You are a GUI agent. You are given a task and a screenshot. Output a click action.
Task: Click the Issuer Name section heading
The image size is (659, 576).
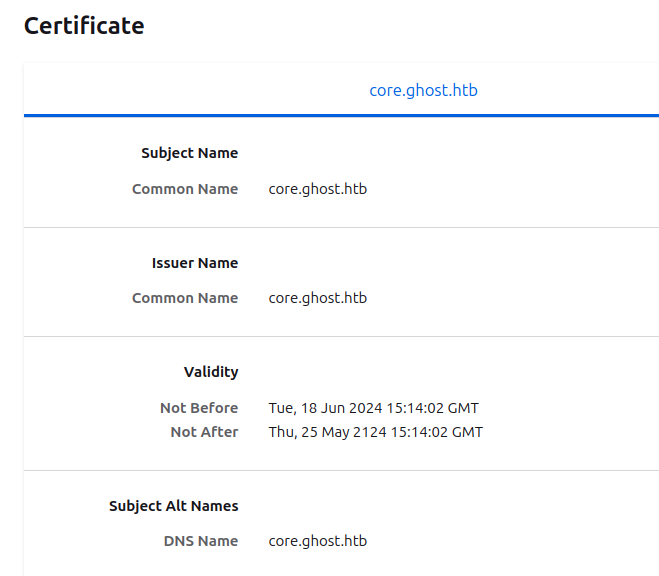pyautogui.click(x=195, y=263)
